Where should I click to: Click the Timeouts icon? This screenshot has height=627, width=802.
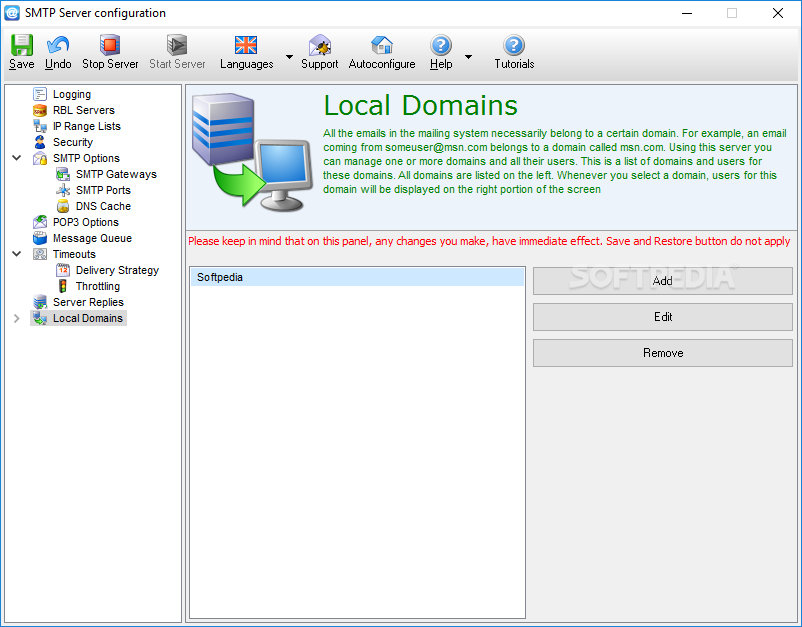40,254
